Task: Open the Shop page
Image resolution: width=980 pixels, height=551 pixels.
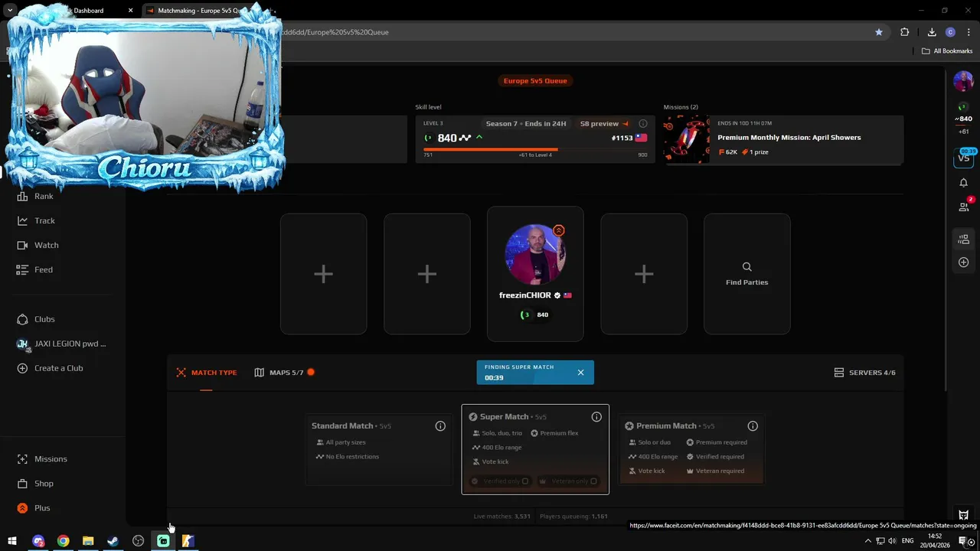Action: click(x=35, y=484)
